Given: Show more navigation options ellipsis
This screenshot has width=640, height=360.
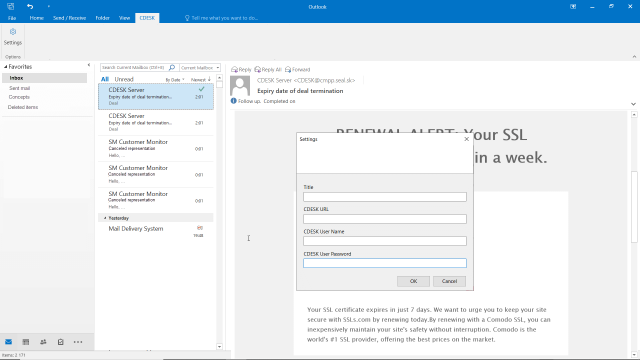Looking at the screenshot, I should [78, 342].
